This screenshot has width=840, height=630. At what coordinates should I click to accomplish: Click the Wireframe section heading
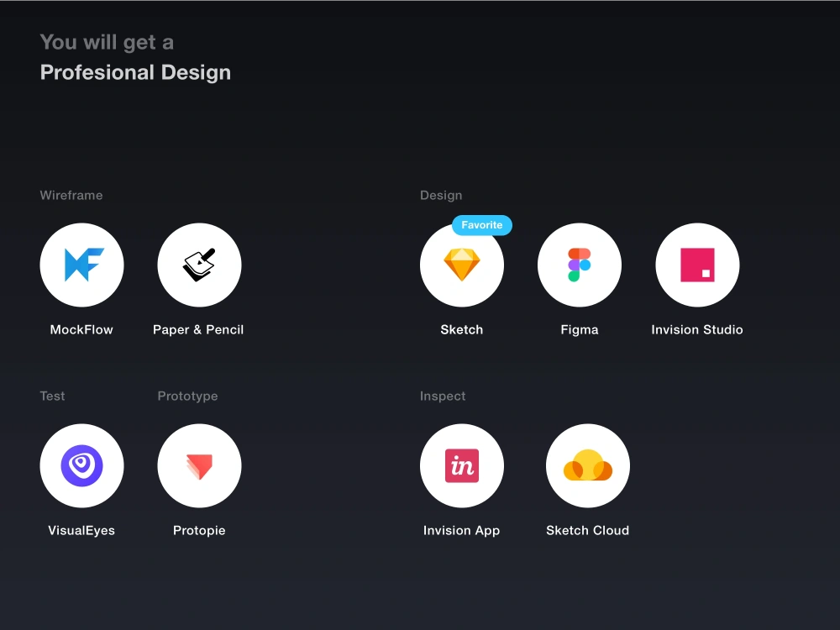[x=71, y=195]
